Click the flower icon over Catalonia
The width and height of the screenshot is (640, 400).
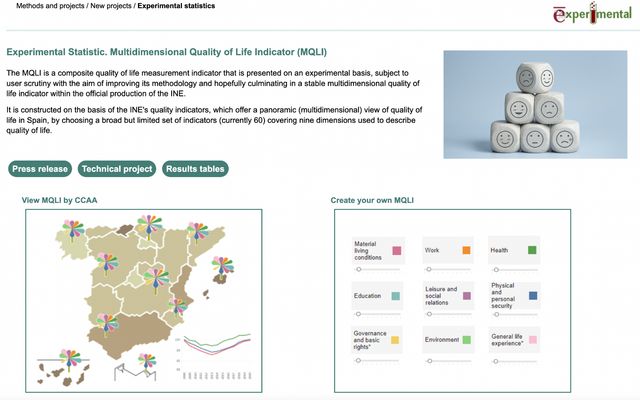click(198, 233)
